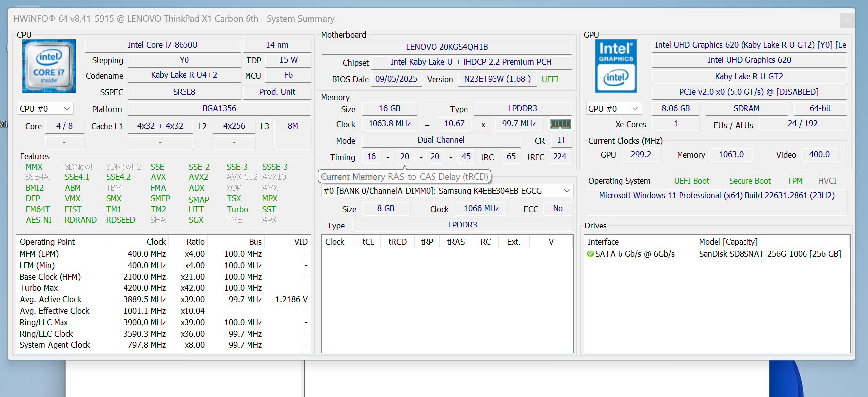Select the Ring/LLC Max row
868x397 pixels.
(x=164, y=322)
